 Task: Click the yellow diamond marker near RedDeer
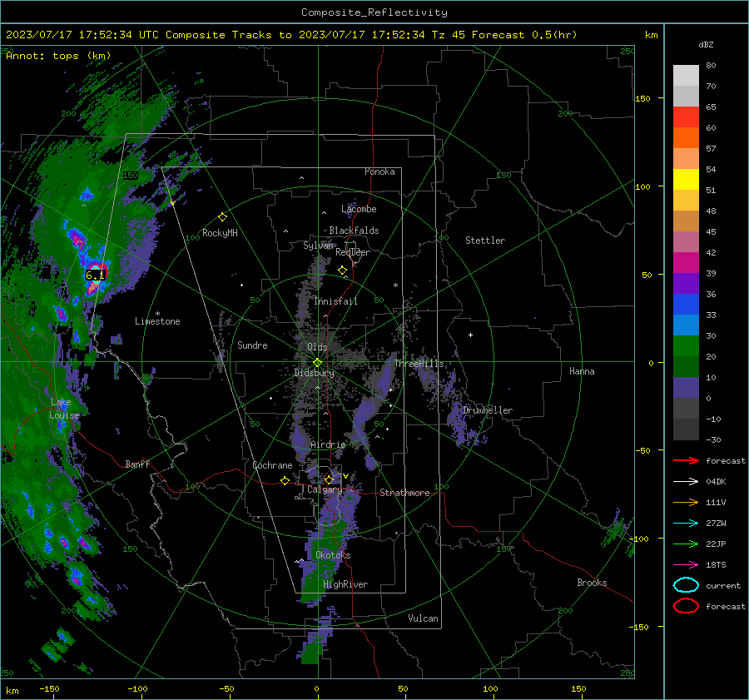click(x=342, y=271)
